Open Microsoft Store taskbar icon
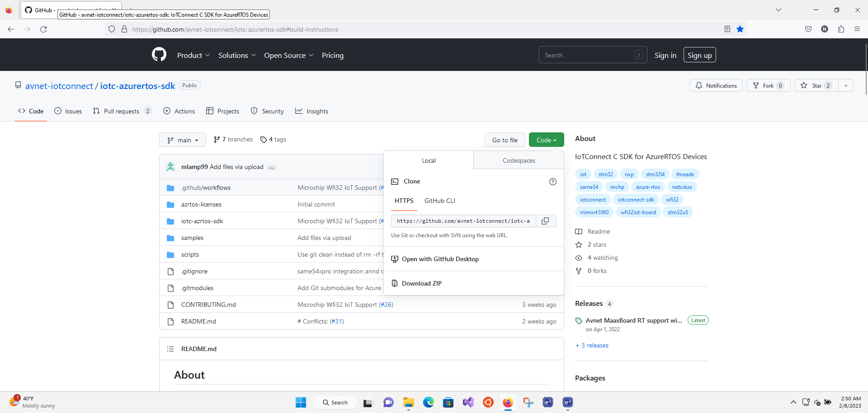The width and height of the screenshot is (868, 413). click(448, 402)
